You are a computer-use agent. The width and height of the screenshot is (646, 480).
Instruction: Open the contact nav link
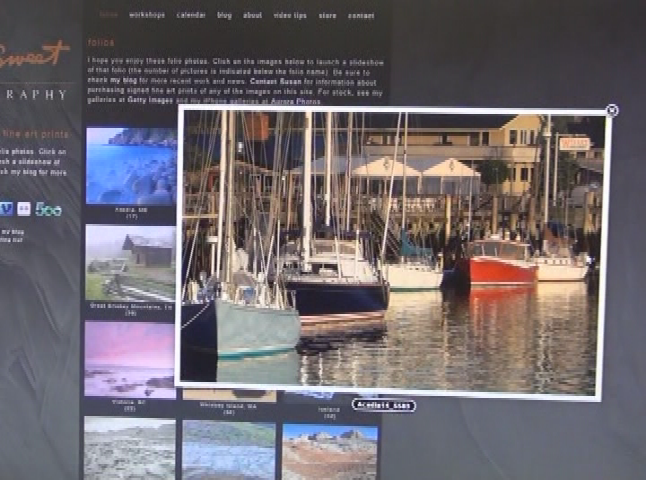pyautogui.click(x=361, y=16)
